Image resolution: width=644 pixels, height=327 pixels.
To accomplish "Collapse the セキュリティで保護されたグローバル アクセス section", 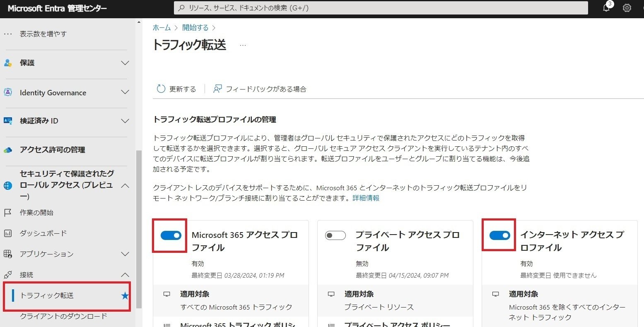I will point(125,186).
